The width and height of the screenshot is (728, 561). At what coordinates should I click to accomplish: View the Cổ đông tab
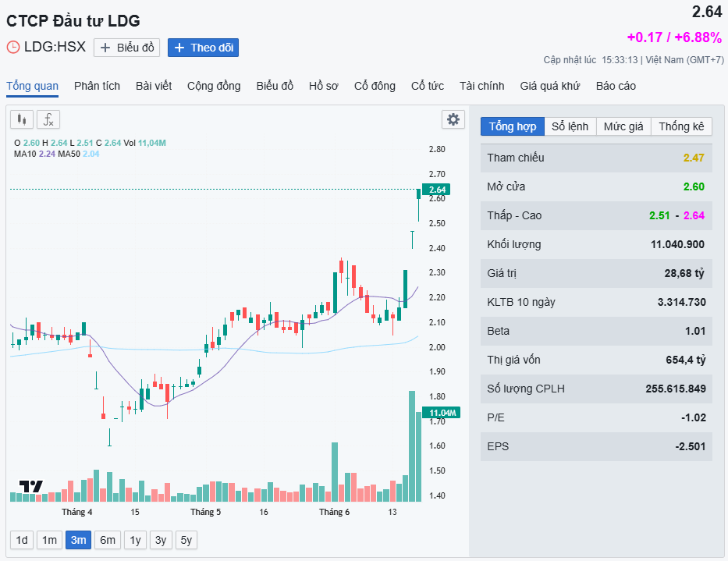pyautogui.click(x=375, y=86)
